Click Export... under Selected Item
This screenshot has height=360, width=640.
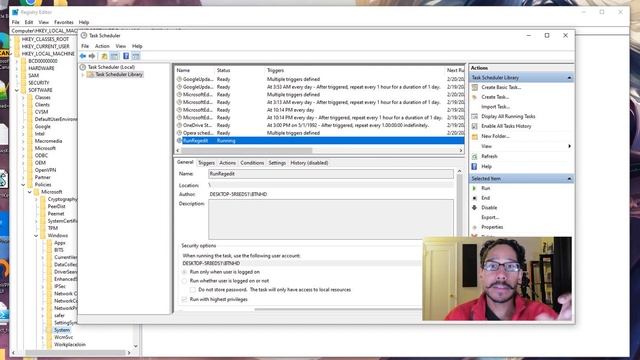click(x=490, y=218)
